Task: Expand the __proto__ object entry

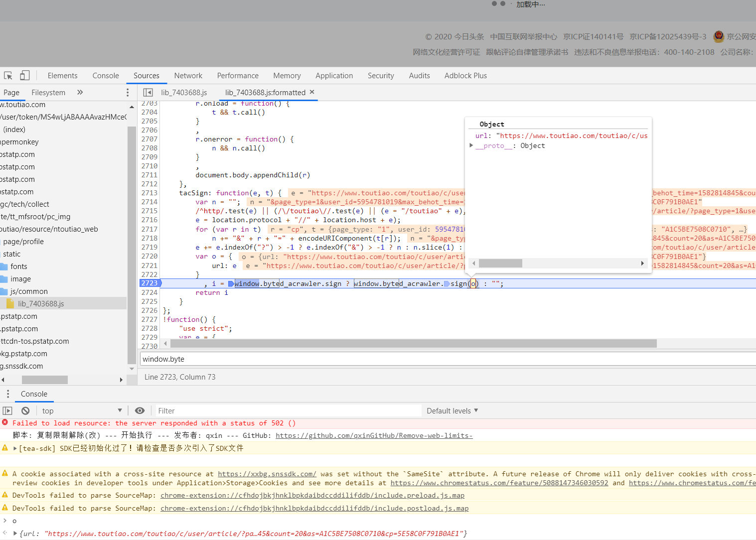Action: tap(471, 145)
